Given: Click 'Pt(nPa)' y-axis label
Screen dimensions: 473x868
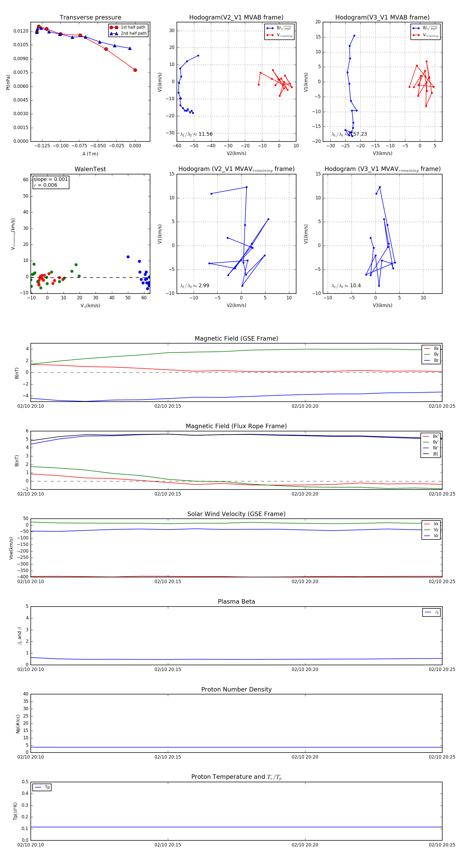Looking at the screenshot, I should coord(8,82).
